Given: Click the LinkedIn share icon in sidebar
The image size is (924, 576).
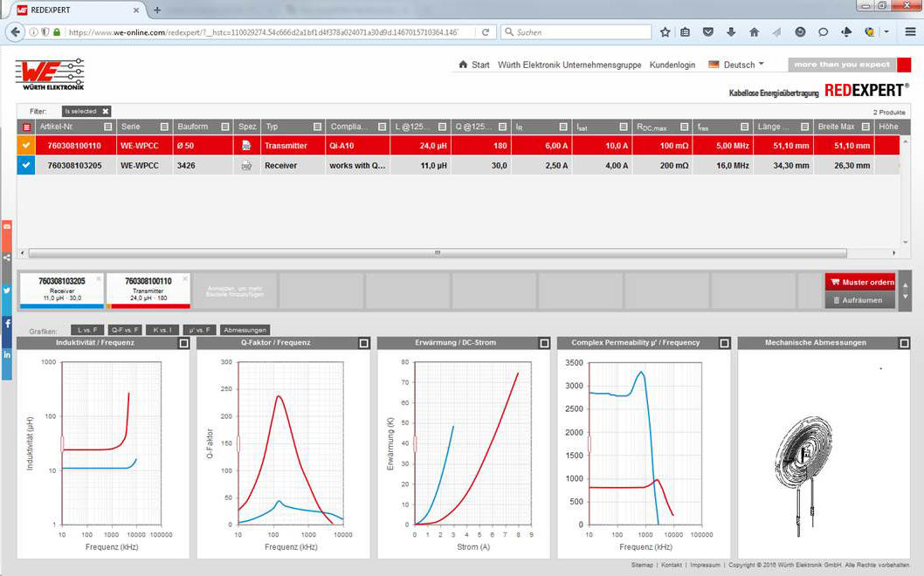Looking at the screenshot, I should [7, 355].
